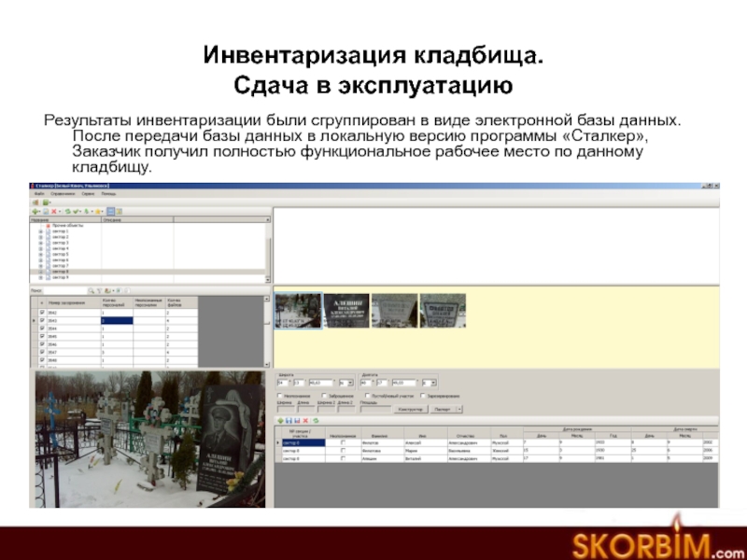The width and height of the screenshot is (747, 560).
Task: Open the dropdown arrow beside the Паспорт button
Action: pos(459,410)
